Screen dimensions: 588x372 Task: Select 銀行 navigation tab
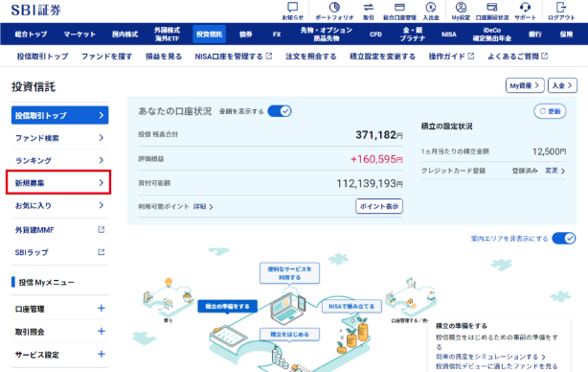coord(535,35)
